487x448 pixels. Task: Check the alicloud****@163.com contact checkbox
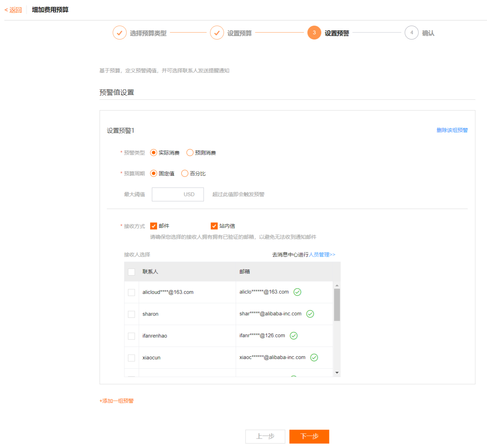131,292
